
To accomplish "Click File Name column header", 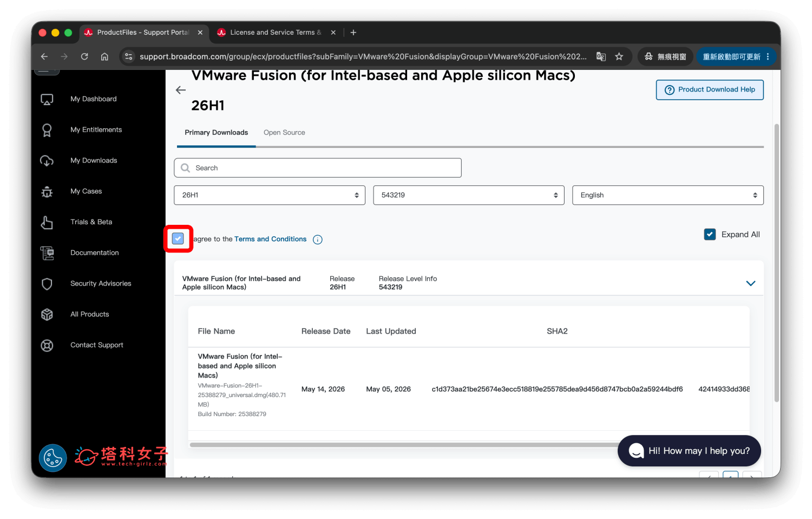I will click(x=217, y=332).
